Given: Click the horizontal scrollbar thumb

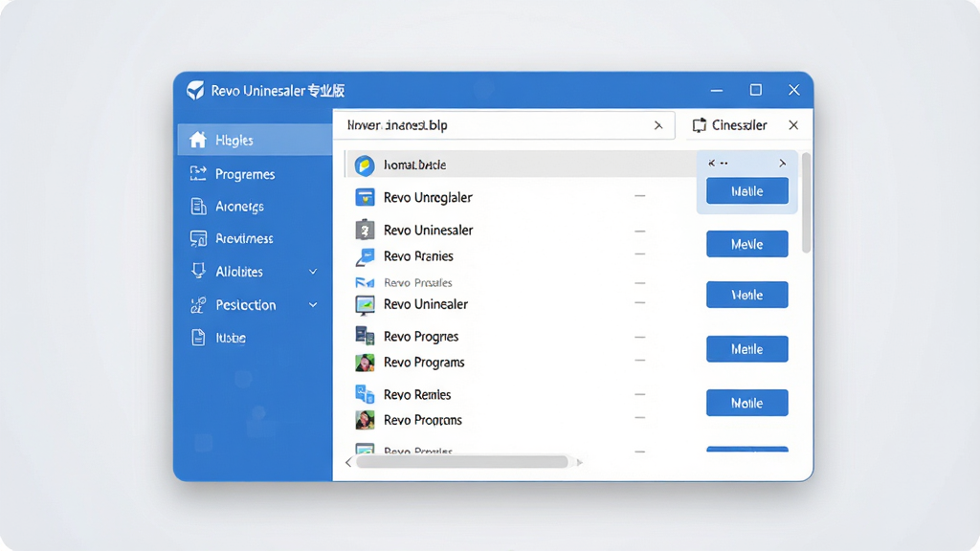Looking at the screenshot, I should pos(462,462).
